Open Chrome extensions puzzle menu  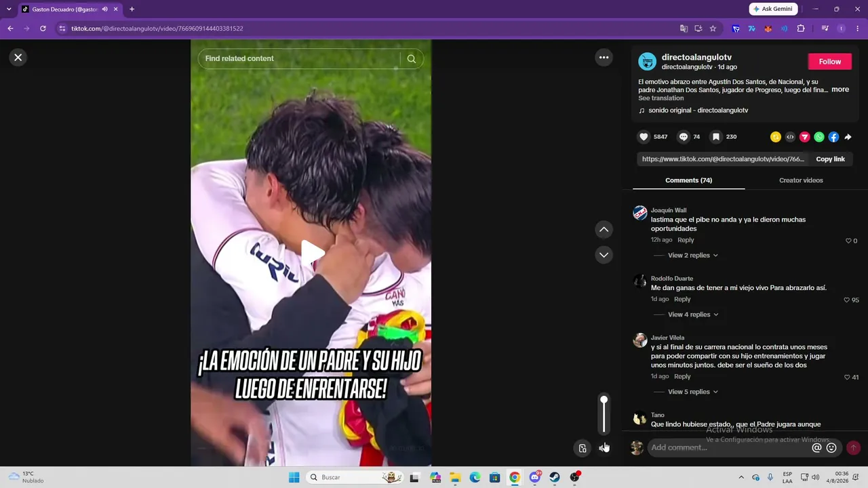(x=800, y=28)
